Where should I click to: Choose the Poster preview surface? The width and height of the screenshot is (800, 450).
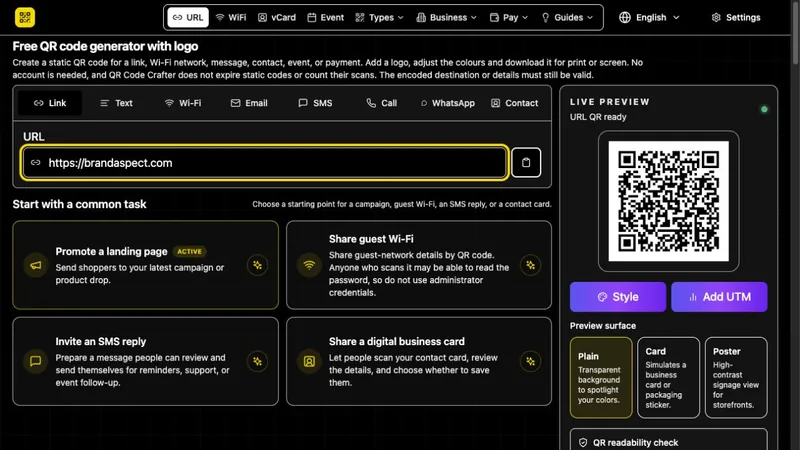point(736,378)
